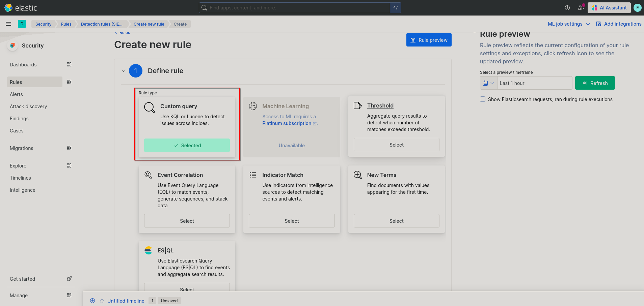Click the Event Correlation icon
Screen dimensions: 644x306
(x=148, y=175)
